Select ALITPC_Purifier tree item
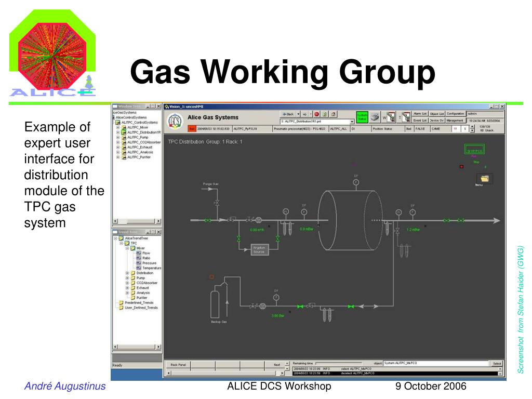This screenshot has height=399, width=532. point(139,157)
